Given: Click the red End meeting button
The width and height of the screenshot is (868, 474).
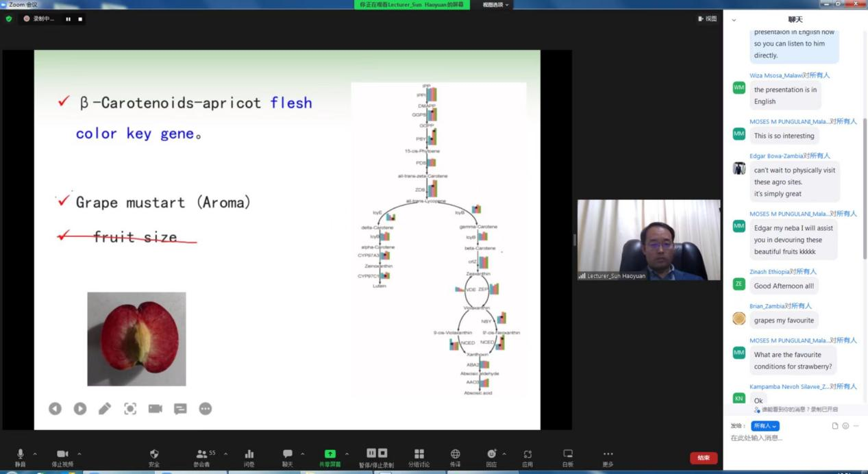Looking at the screenshot, I should pos(704,458).
